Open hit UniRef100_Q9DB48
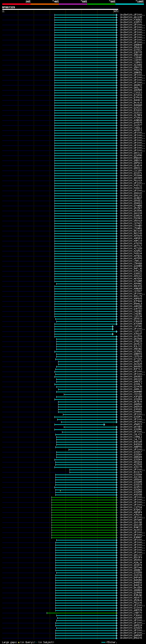The height and width of the screenshot is (644, 146). [x=131, y=45]
